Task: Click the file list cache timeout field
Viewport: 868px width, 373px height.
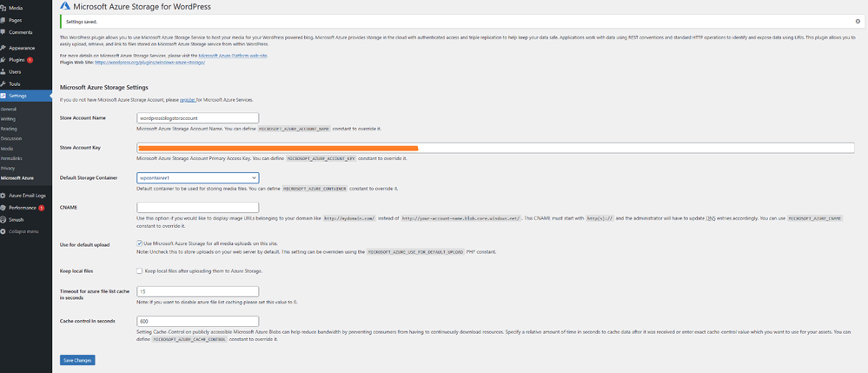Action: tap(197, 291)
